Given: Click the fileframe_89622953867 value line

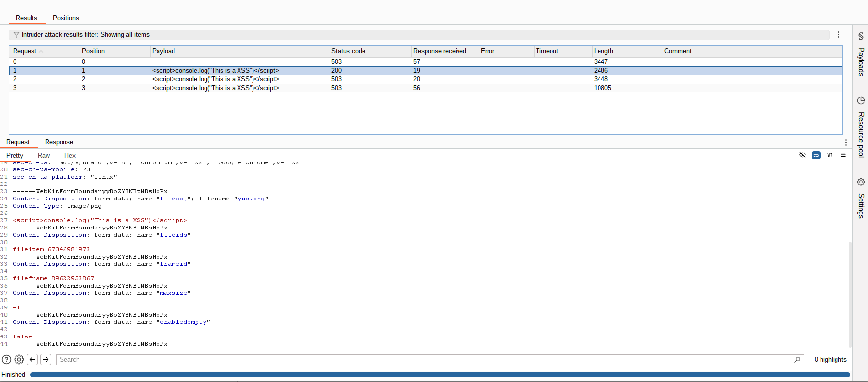Looking at the screenshot, I should pos(53,279).
